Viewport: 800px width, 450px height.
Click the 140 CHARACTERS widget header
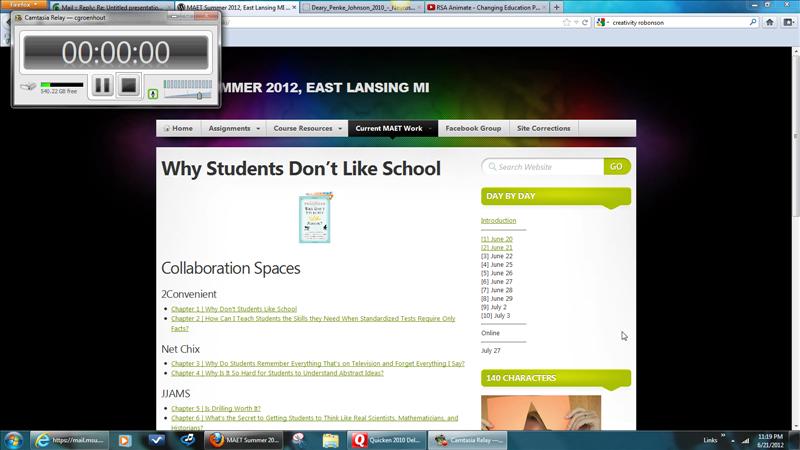556,378
